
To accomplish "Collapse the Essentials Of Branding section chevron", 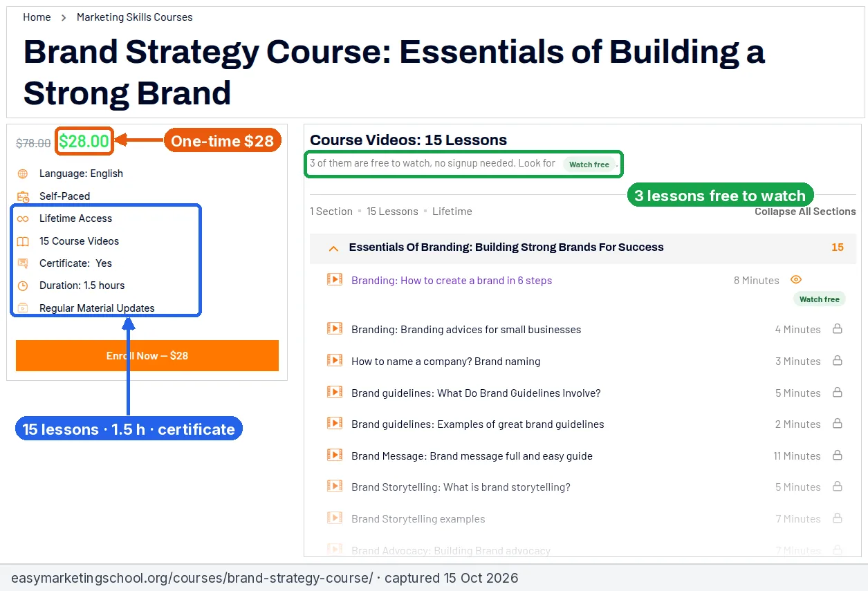I will [333, 247].
